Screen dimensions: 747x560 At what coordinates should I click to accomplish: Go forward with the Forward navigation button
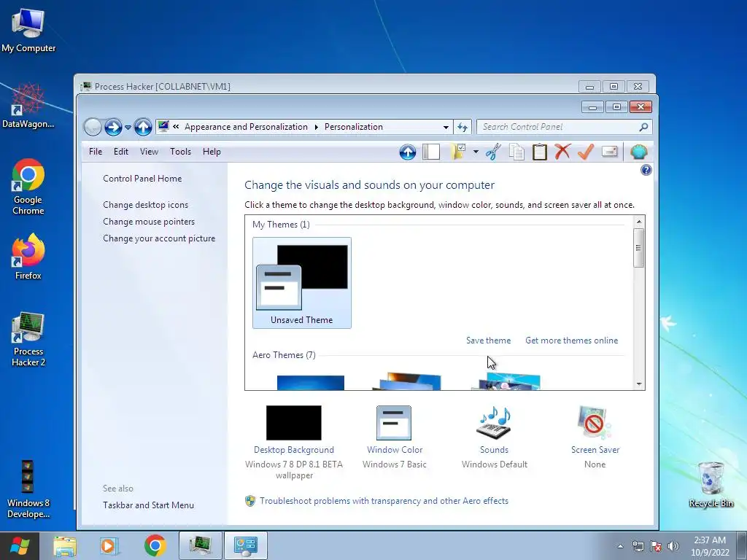[113, 127]
